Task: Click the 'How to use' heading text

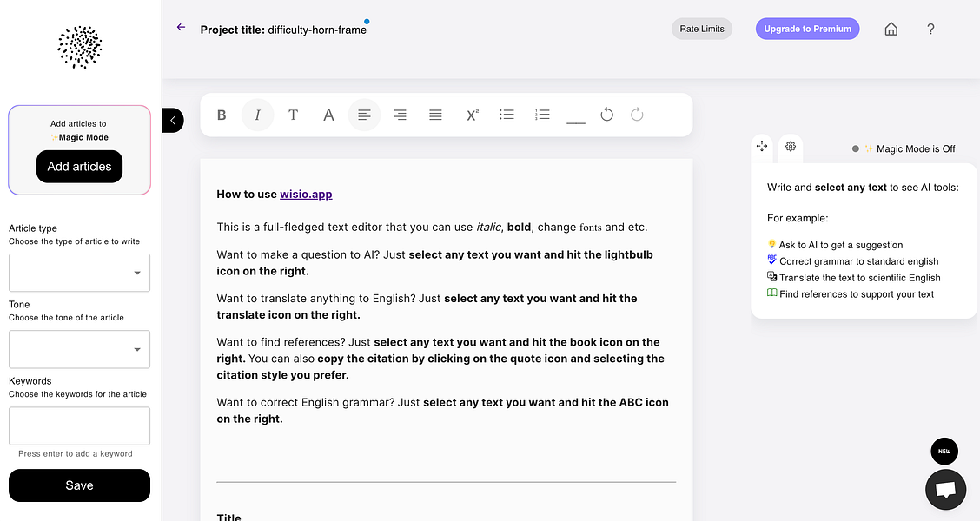Action: coord(246,195)
